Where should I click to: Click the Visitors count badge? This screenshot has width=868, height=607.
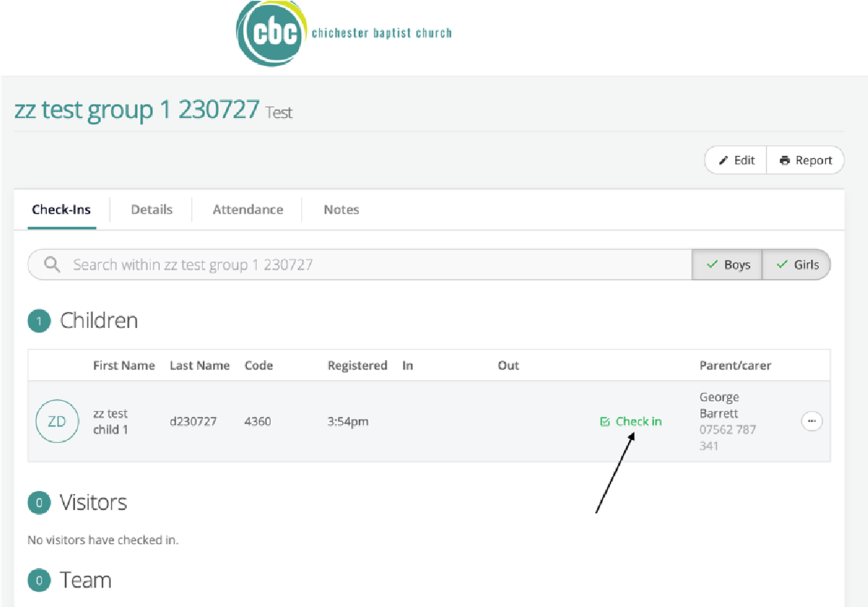tap(39, 503)
